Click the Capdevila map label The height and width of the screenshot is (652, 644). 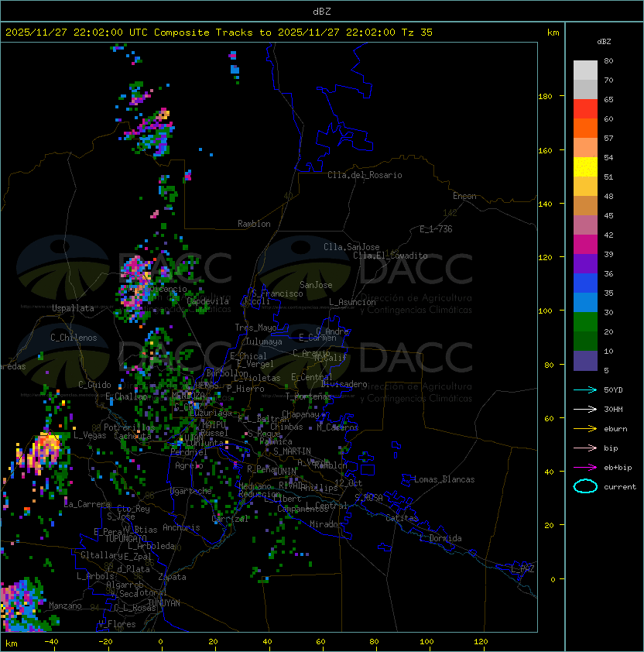(x=208, y=301)
